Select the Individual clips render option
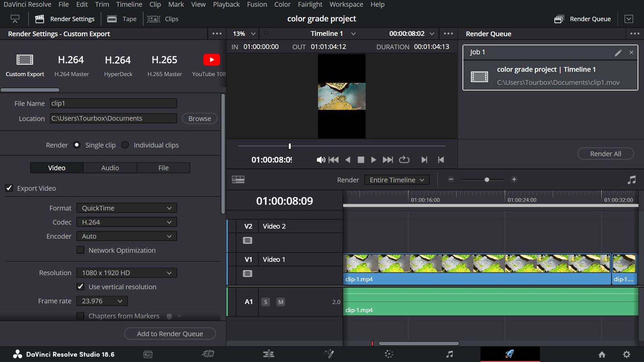 125,145
